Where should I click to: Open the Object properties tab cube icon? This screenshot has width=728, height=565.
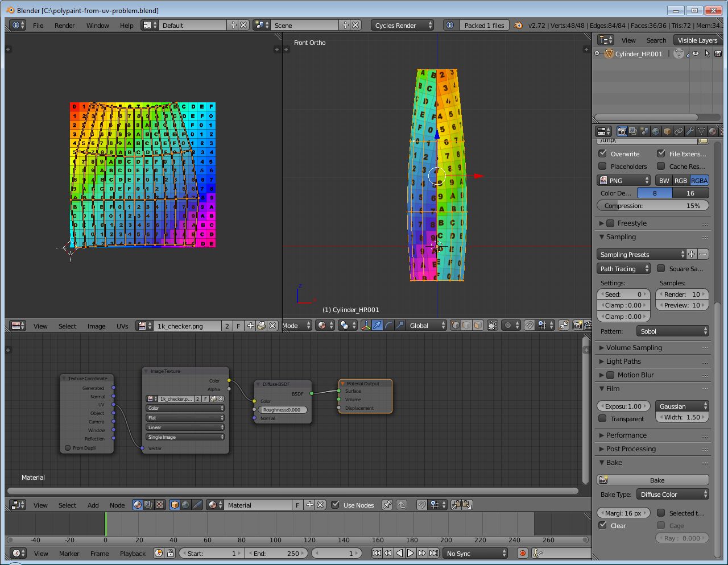tap(667, 131)
